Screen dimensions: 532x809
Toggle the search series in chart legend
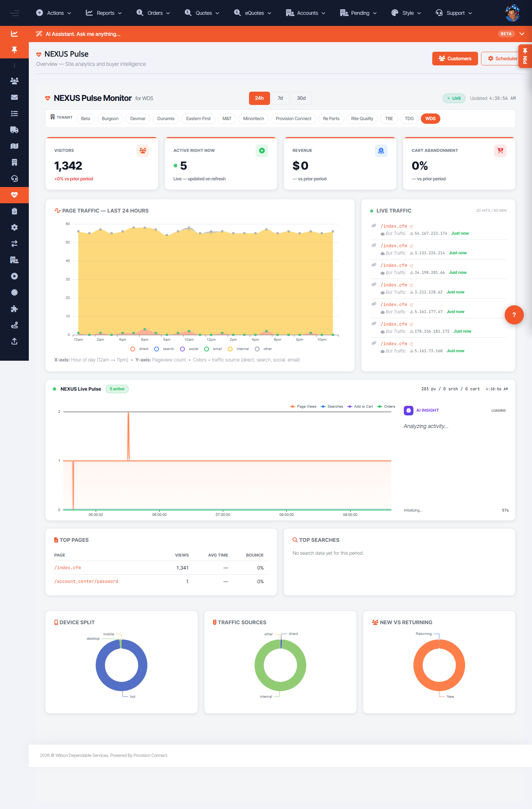164,349
